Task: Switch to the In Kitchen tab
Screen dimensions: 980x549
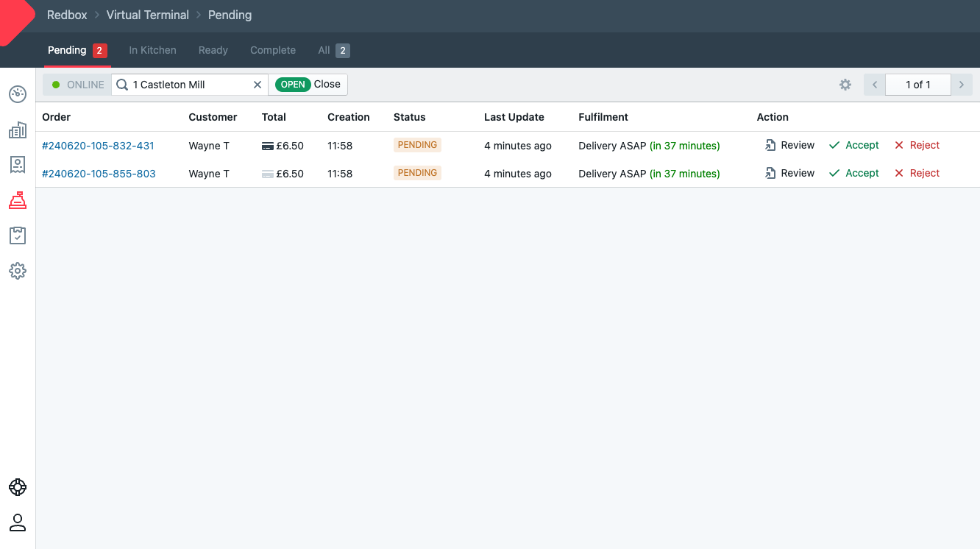Action: coord(152,49)
